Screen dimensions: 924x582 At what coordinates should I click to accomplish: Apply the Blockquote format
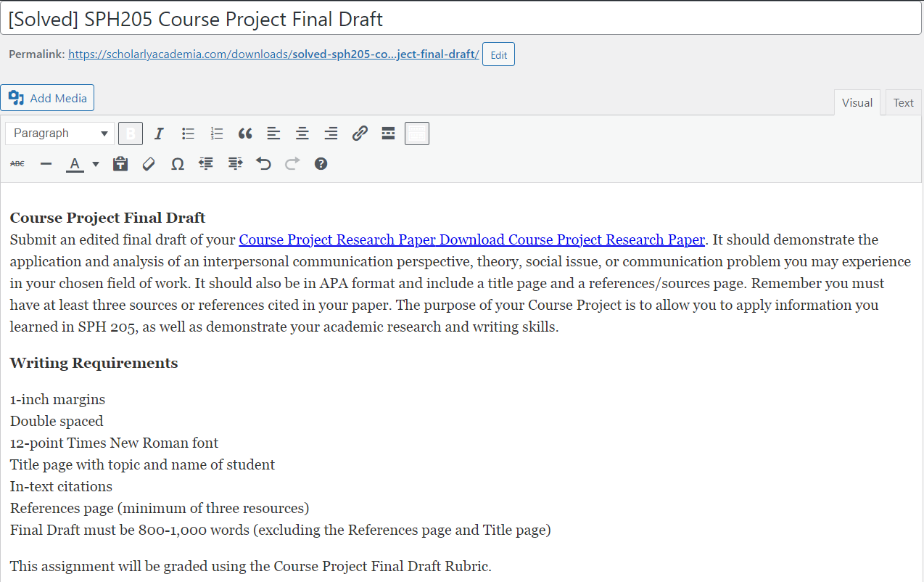pos(245,134)
